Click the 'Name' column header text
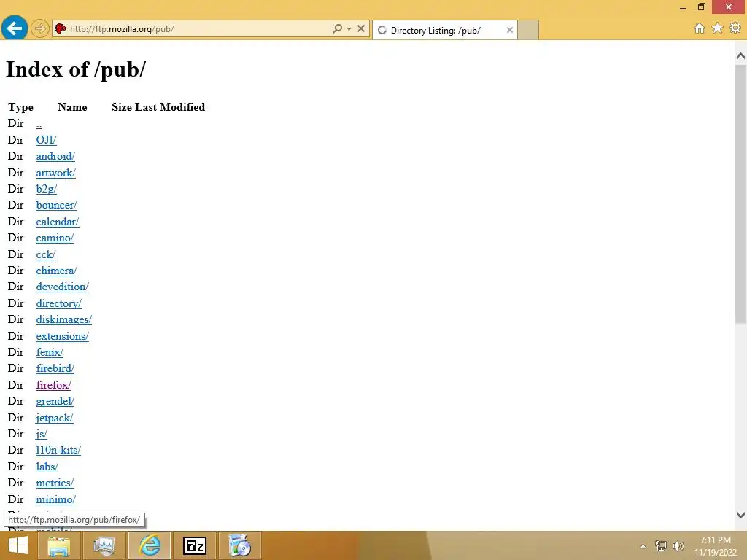747x560 pixels. pyautogui.click(x=72, y=107)
